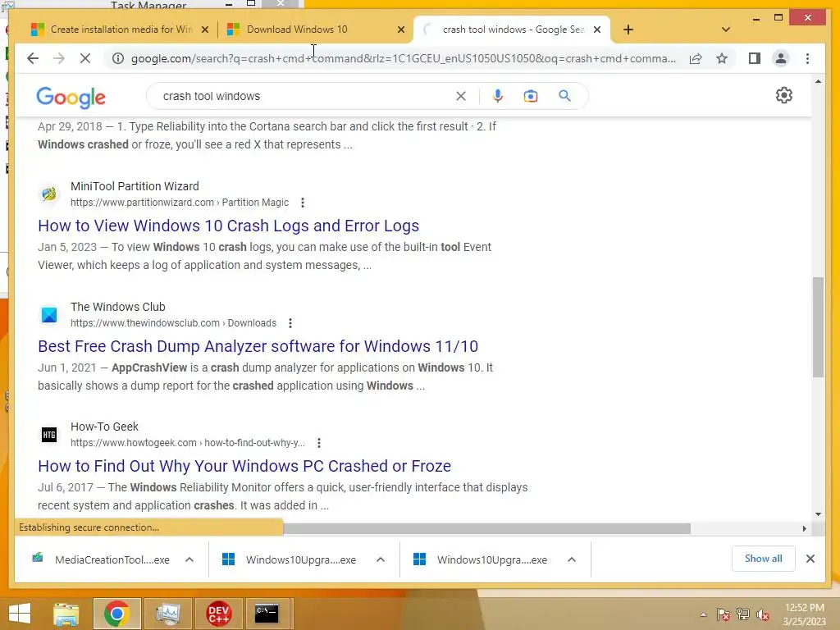Stop loading the current page
840x630 pixels.
pos(85,58)
